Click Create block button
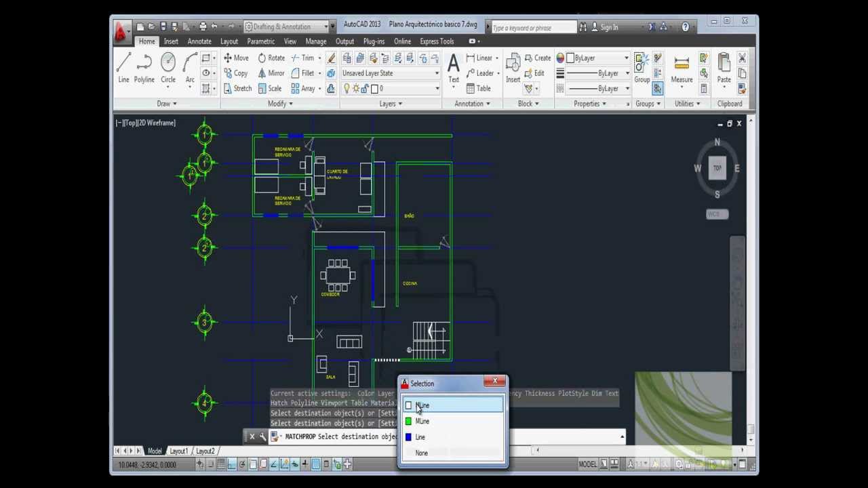The image size is (868, 488). point(537,58)
